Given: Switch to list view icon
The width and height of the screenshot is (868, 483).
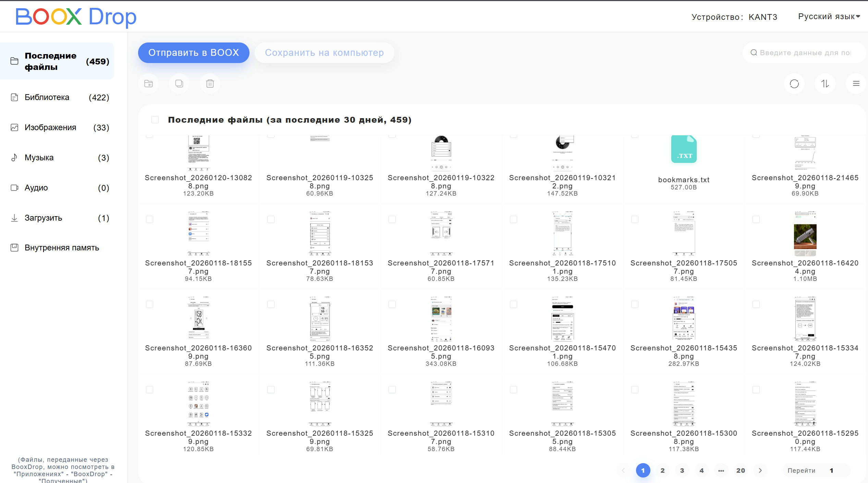Looking at the screenshot, I should coord(856,84).
